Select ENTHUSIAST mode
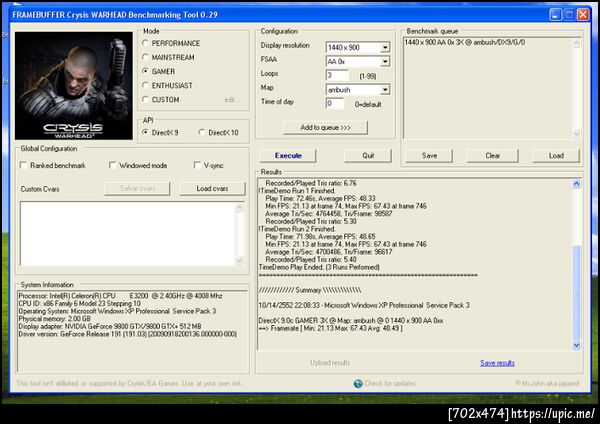The image size is (600, 424). tap(145, 85)
